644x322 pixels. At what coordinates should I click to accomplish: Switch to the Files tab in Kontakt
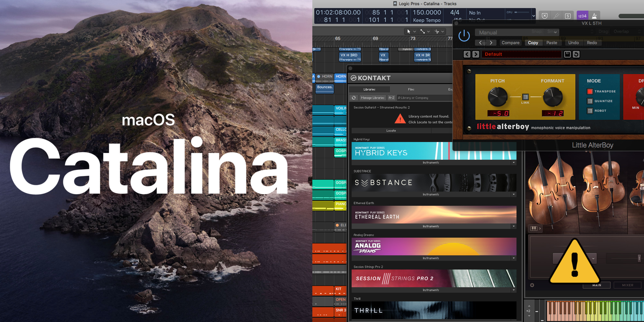coord(411,90)
